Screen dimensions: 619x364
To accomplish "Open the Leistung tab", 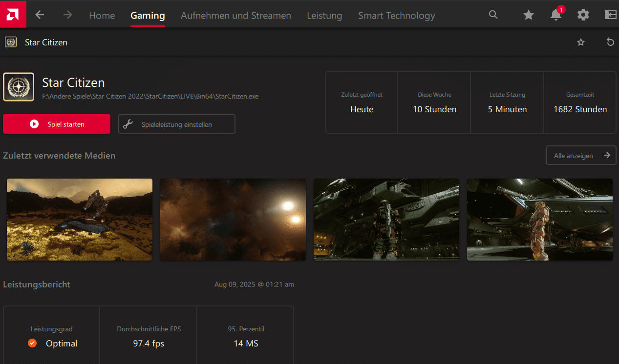I will pos(324,16).
